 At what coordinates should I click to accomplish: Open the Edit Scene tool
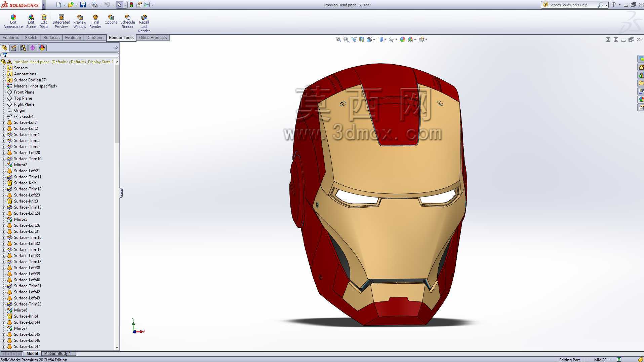pyautogui.click(x=31, y=22)
